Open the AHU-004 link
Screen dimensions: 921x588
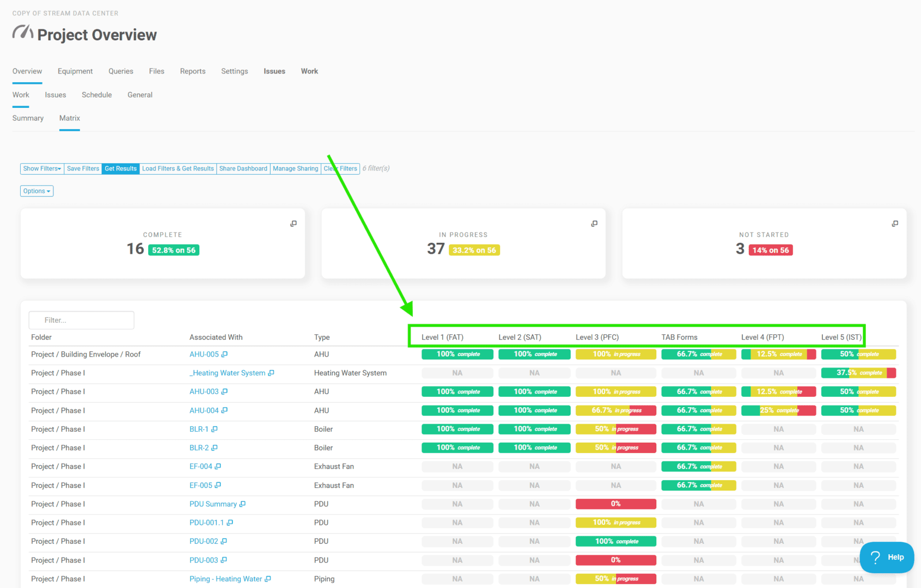click(204, 410)
